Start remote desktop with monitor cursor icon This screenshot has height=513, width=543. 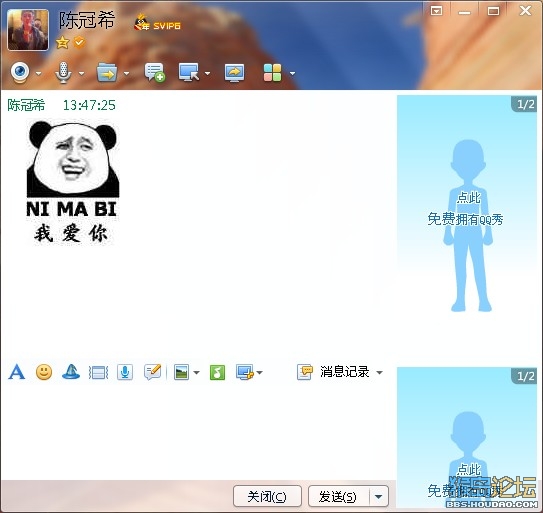pos(189,72)
